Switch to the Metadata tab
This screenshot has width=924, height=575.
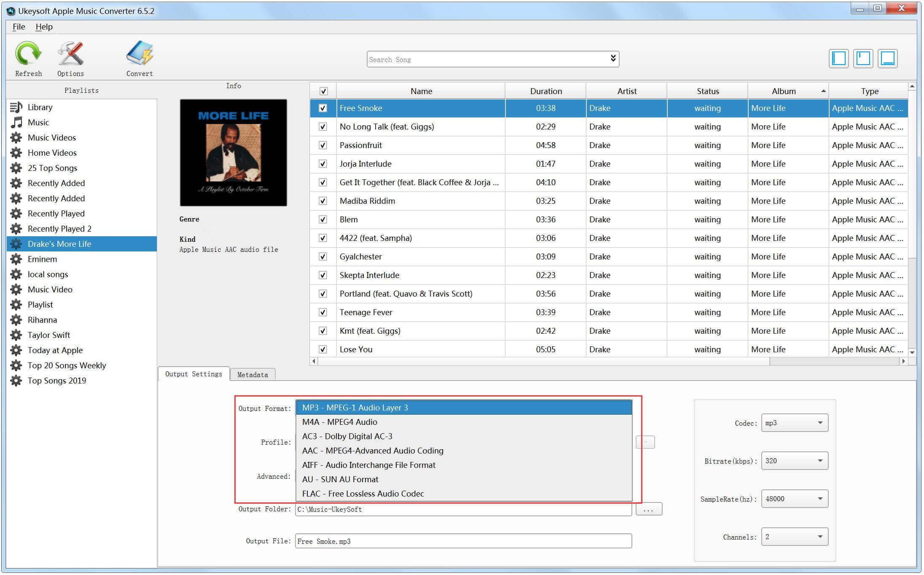point(252,374)
